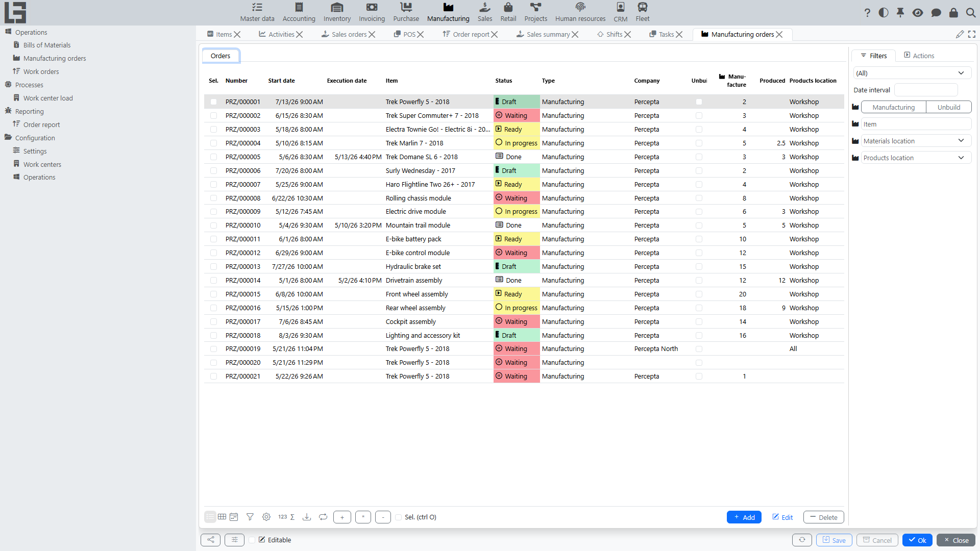Click the pin icon in the top bar
This screenshot has height=551, width=980.
[900, 13]
